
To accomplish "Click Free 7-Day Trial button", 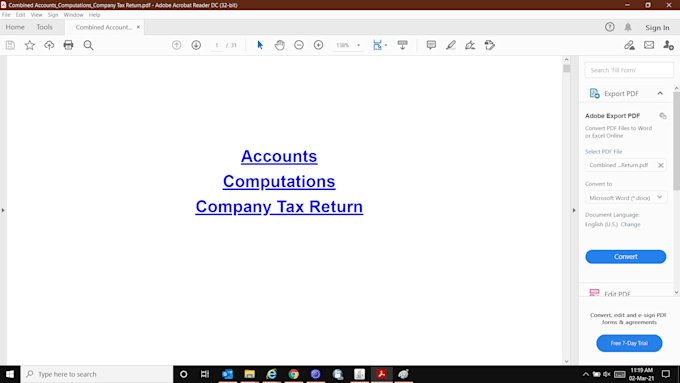I will [629, 343].
